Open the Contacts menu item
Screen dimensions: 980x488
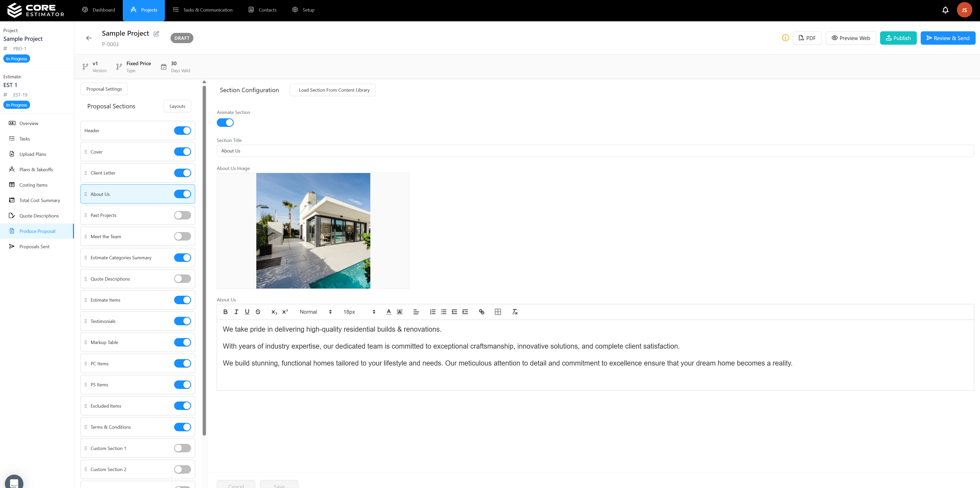[262, 10]
